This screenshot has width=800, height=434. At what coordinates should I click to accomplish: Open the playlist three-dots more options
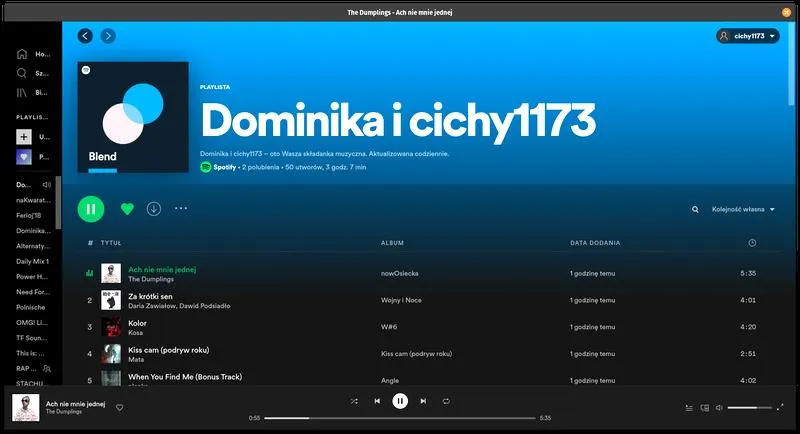tap(181, 208)
